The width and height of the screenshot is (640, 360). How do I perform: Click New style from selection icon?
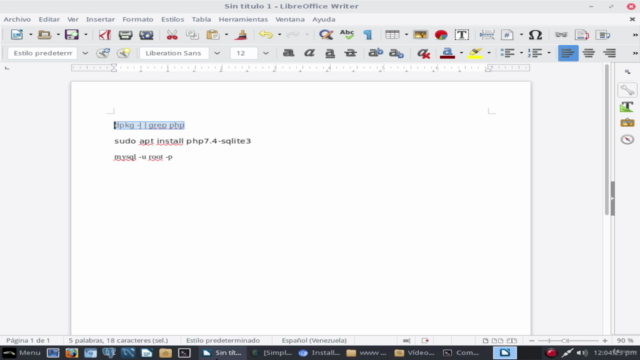pyautogui.click(x=124, y=53)
